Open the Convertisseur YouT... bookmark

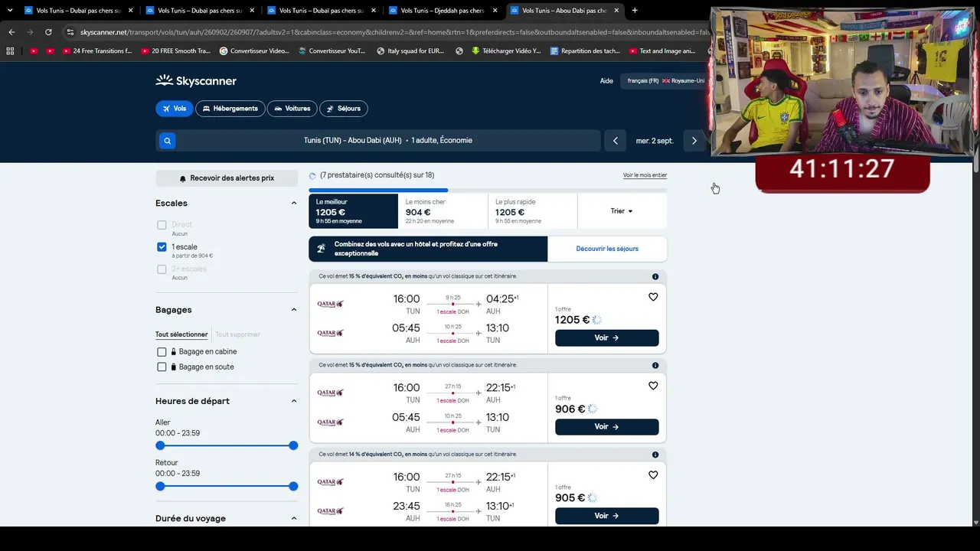(331, 51)
